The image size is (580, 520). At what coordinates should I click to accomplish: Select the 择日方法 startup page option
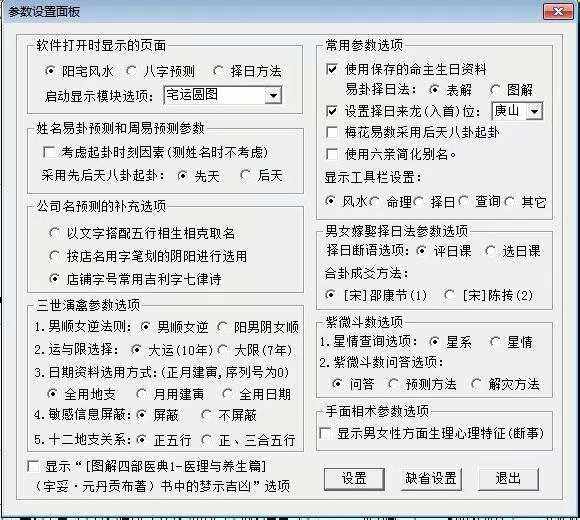point(219,71)
